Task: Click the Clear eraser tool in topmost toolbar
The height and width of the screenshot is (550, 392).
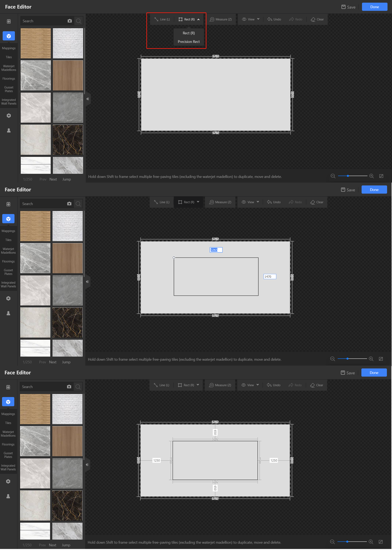Action: 317,19
